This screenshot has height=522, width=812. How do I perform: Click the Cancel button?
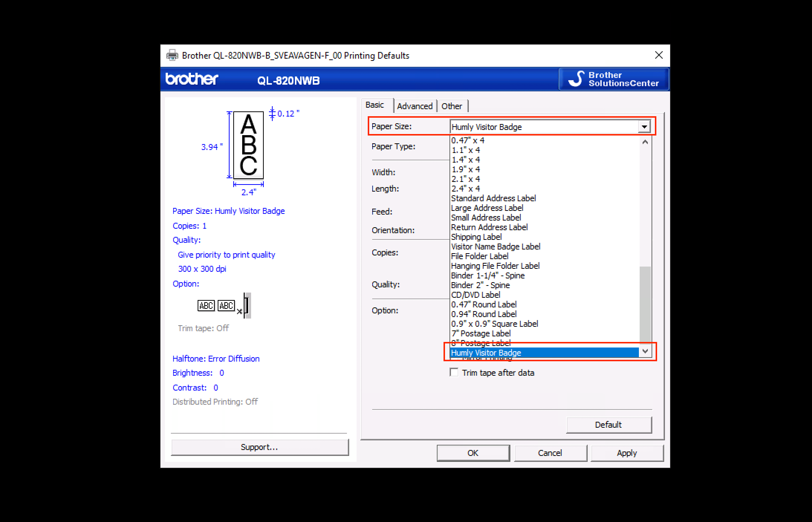[550, 453]
